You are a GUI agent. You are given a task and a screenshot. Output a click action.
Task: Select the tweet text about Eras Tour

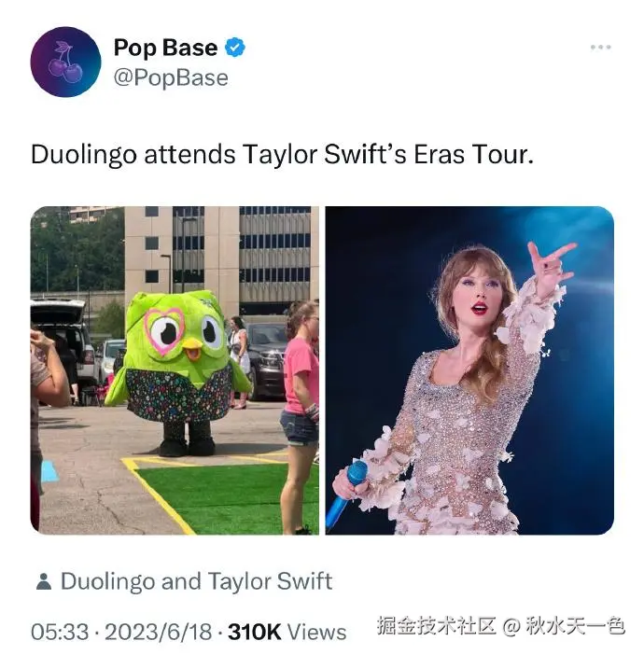282,154
